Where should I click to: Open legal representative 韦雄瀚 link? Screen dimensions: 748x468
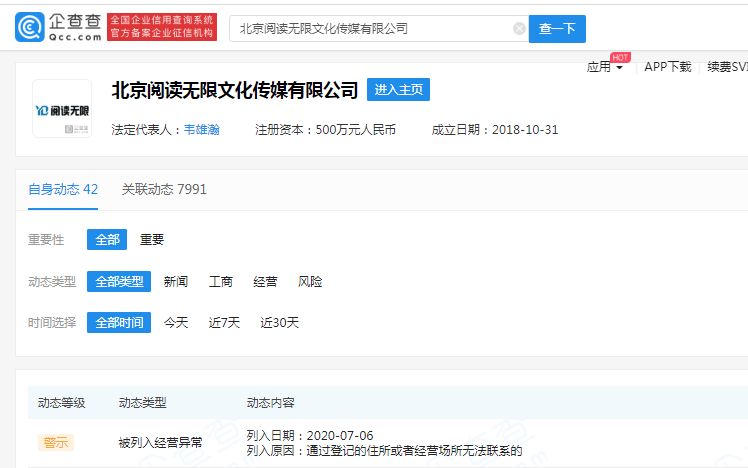(x=202, y=130)
